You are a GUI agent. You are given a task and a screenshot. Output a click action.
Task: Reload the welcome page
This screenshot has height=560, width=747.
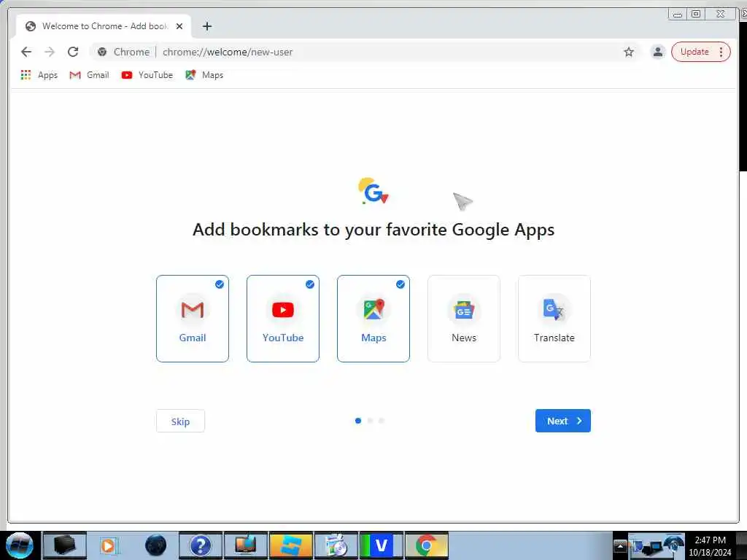pos(73,52)
